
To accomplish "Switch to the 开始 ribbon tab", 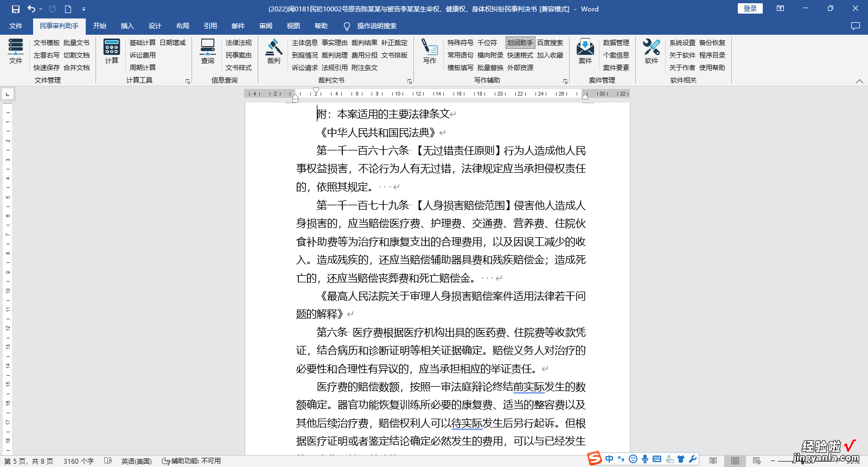I will pyautogui.click(x=99, y=26).
